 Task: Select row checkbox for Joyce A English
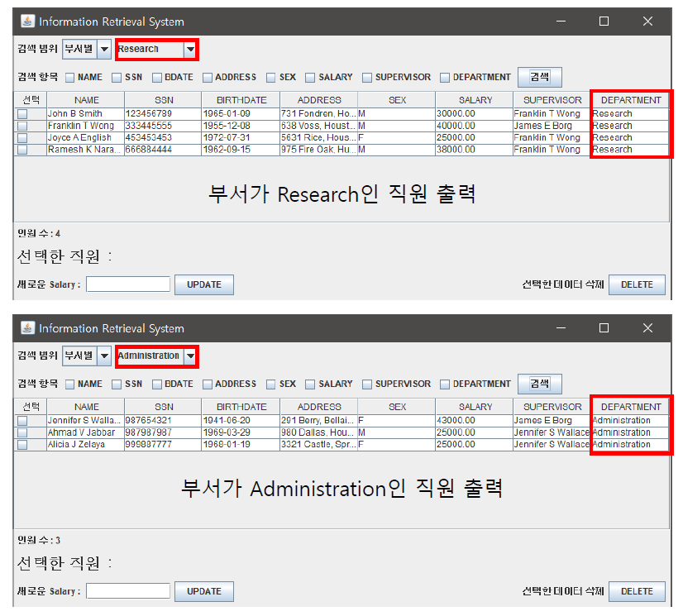[x=22, y=137]
